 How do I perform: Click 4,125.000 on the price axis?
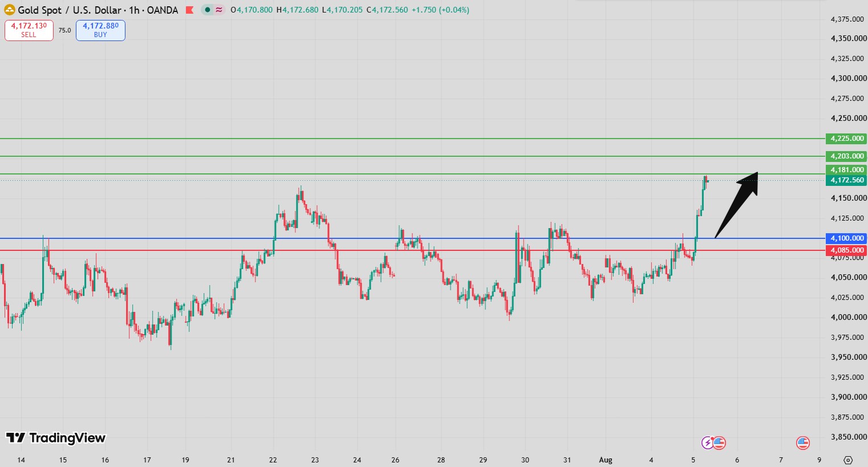(847, 218)
